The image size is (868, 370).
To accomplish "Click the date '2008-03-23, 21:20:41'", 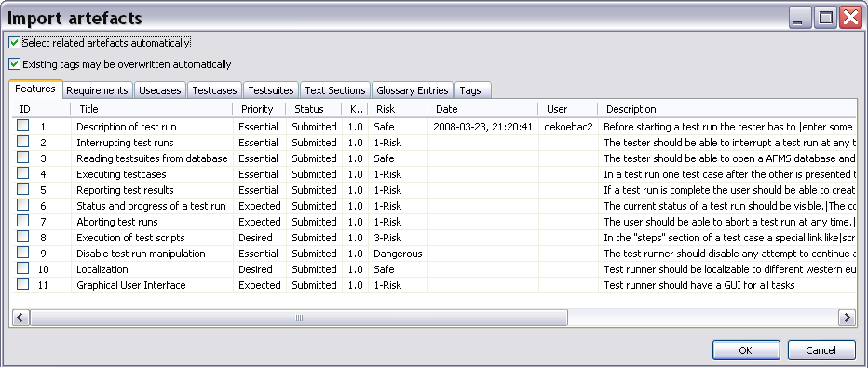I will click(482, 127).
